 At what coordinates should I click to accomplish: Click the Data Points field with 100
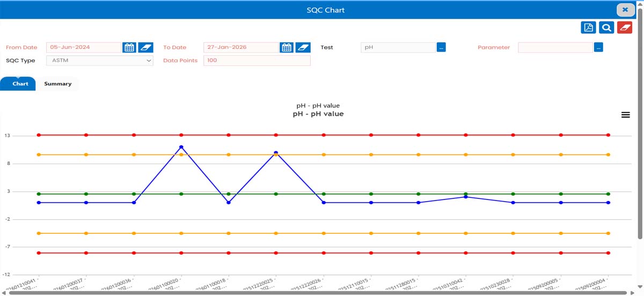257,61
